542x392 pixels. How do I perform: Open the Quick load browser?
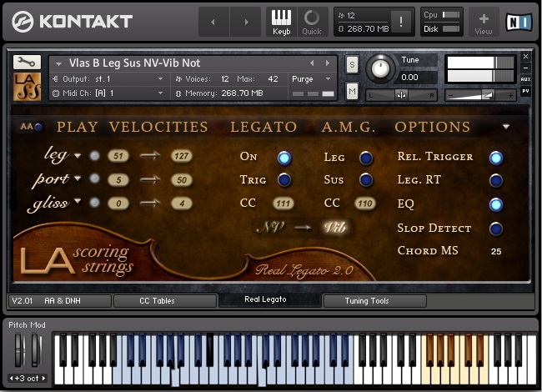[312, 22]
